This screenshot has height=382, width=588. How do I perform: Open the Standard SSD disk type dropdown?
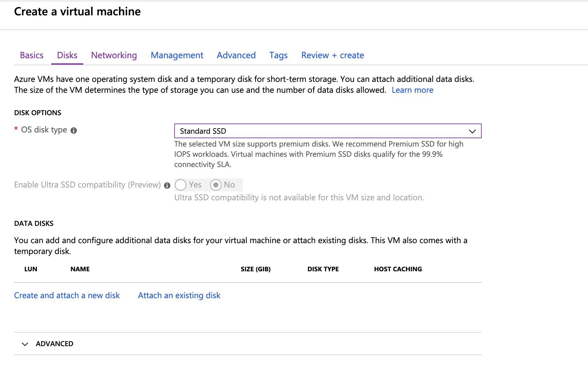327,131
